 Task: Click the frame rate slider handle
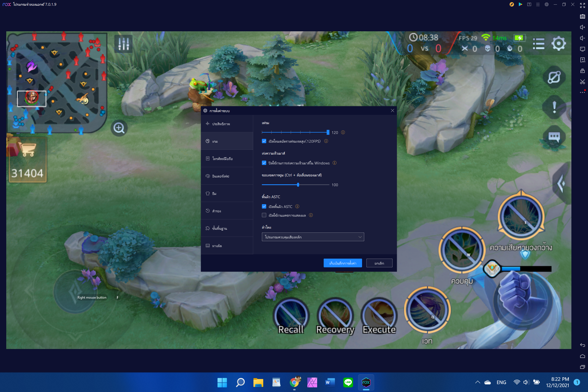[x=328, y=132]
